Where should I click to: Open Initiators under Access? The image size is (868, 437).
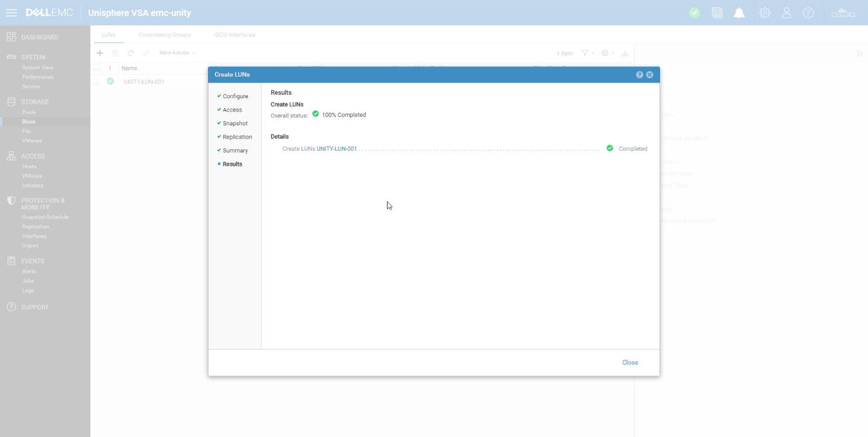33,186
